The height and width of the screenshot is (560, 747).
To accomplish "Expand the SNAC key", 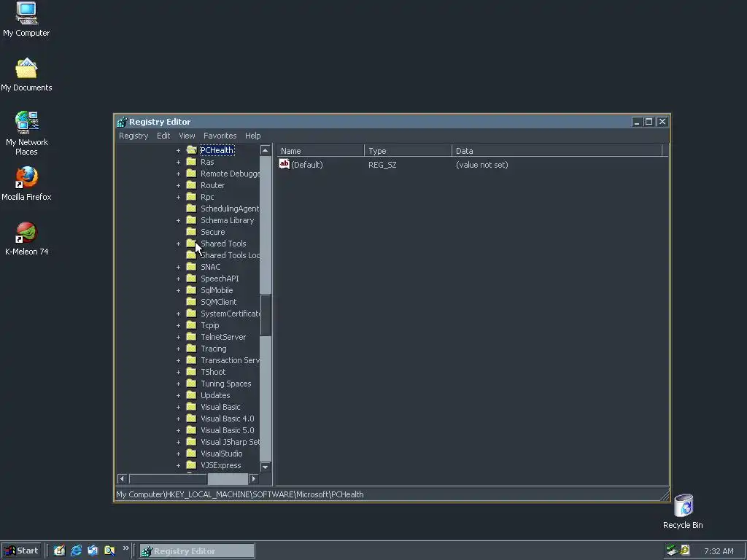I will 178,267.
